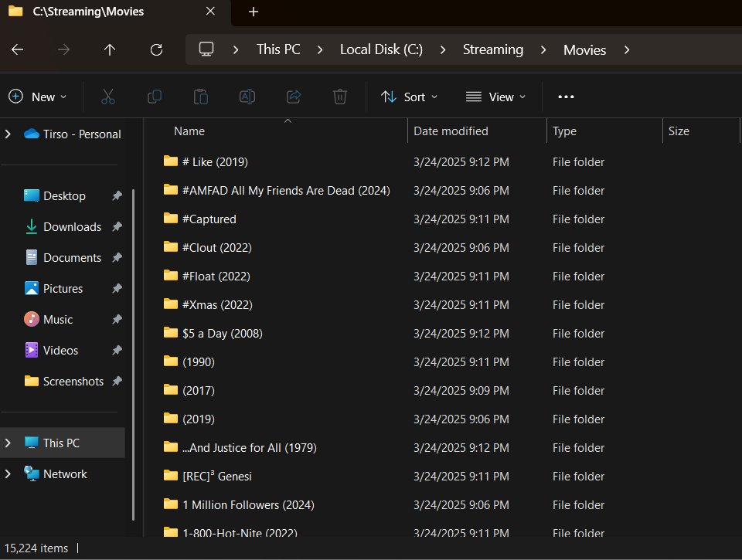
Task: Expand the Network tree node
Action: point(9,474)
